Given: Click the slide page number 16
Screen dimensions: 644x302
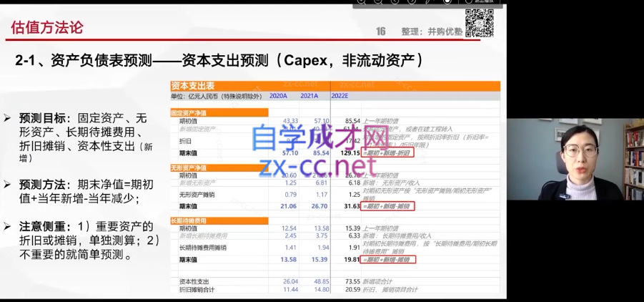Looking at the screenshot, I should [381, 31].
